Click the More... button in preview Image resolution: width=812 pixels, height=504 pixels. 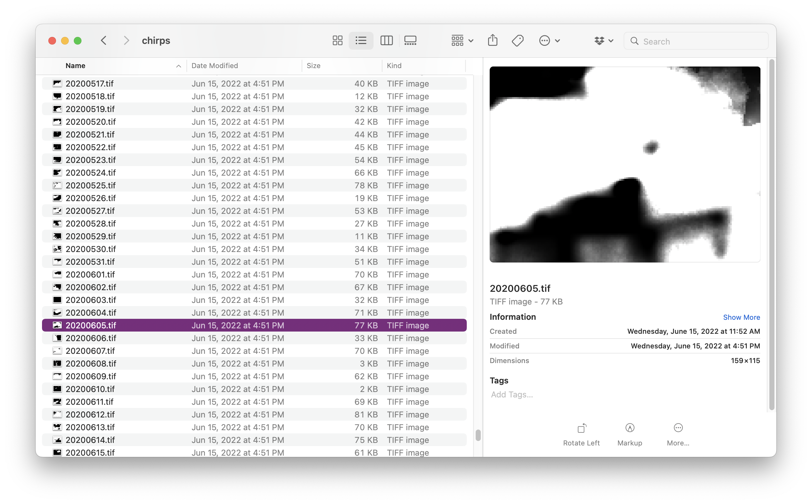pos(678,434)
